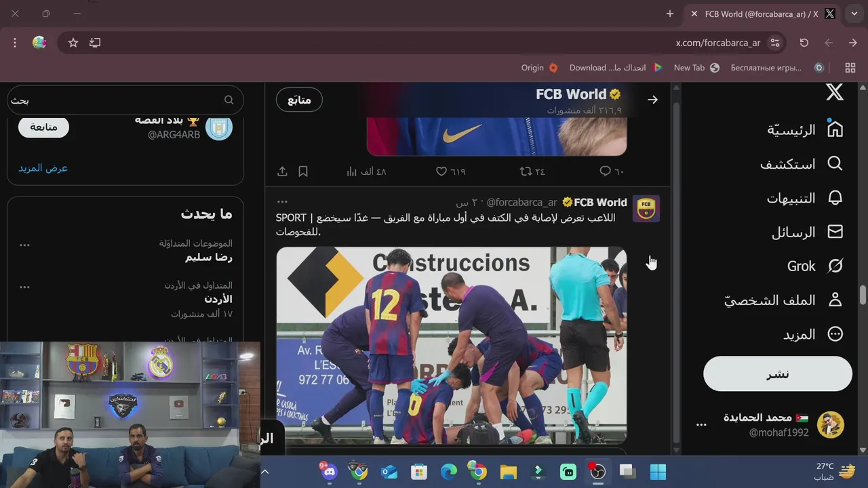
Task: Expand the taskbar hidden icons chevron
Action: (x=265, y=471)
